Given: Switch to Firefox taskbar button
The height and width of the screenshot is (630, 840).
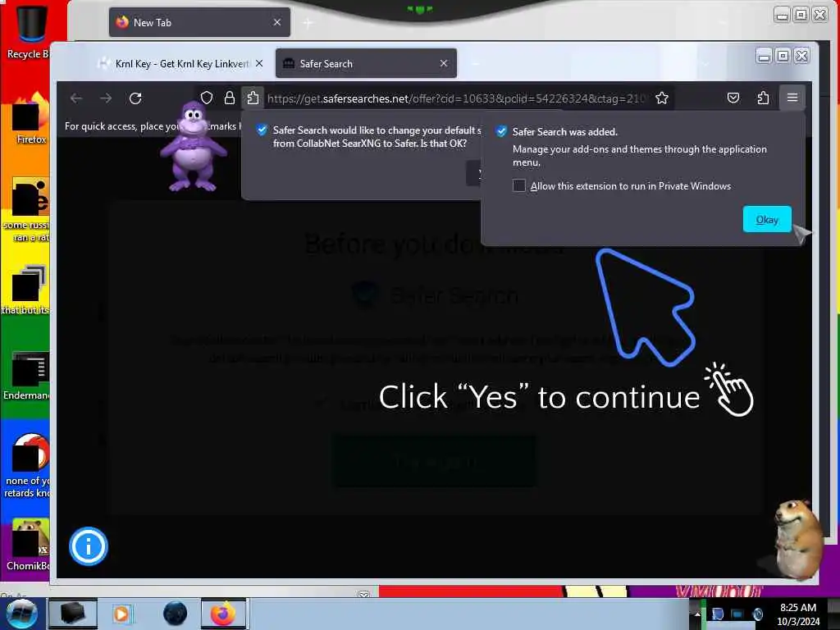Looking at the screenshot, I should coord(223,614).
